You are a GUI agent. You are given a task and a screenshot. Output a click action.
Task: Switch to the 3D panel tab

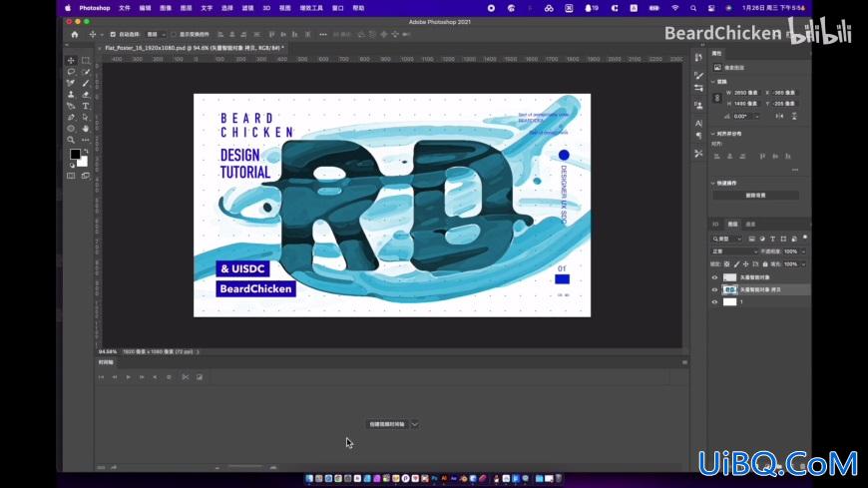715,225
